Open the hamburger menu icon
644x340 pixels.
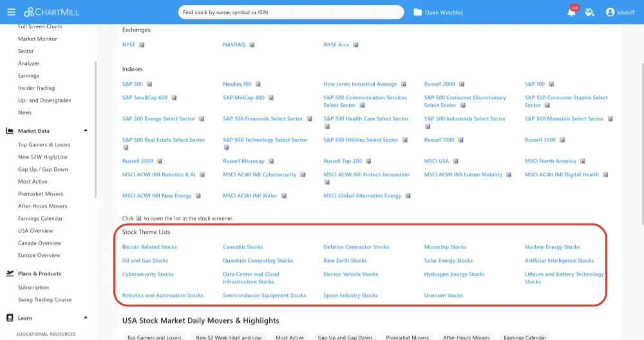(11, 12)
